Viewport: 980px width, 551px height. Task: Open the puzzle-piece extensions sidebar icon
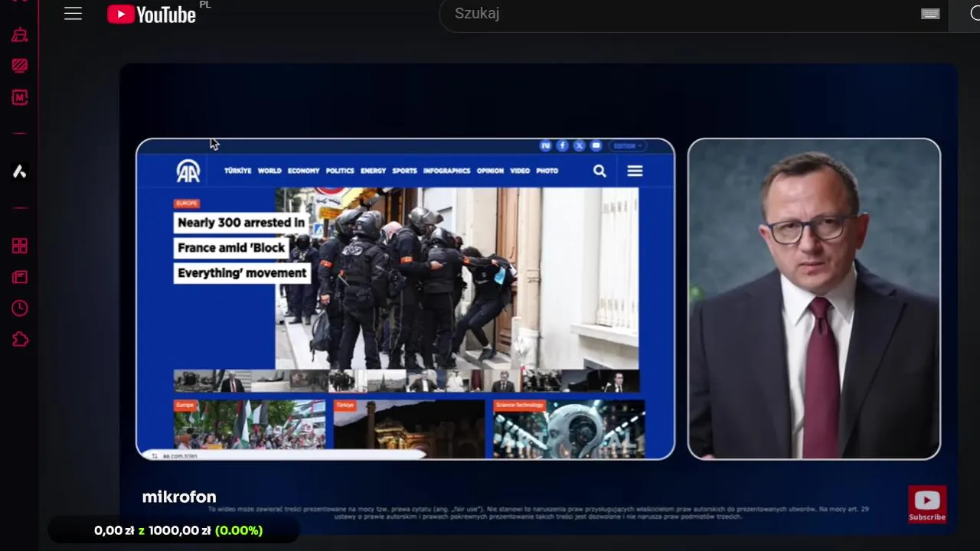(x=20, y=340)
